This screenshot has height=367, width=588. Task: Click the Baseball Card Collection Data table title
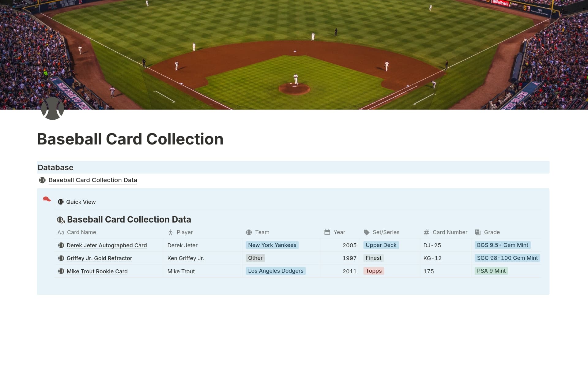pyautogui.click(x=129, y=219)
